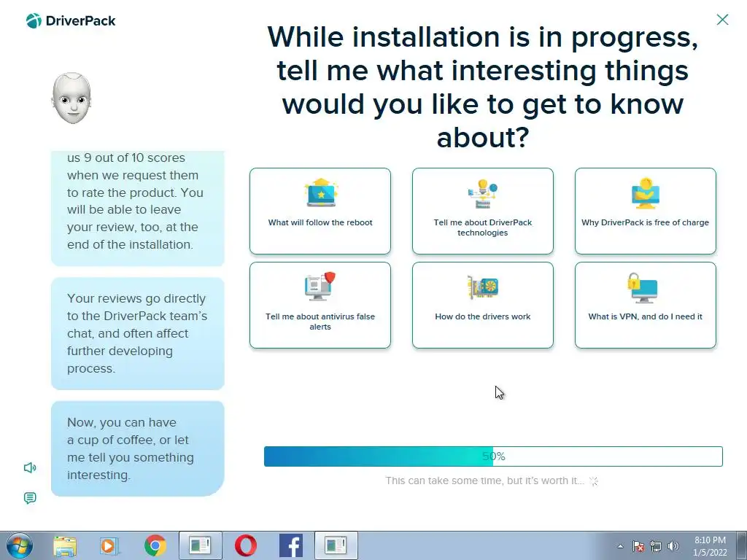
Task: Select 'Tell me about antivirus false alerts'
Action: (x=320, y=306)
